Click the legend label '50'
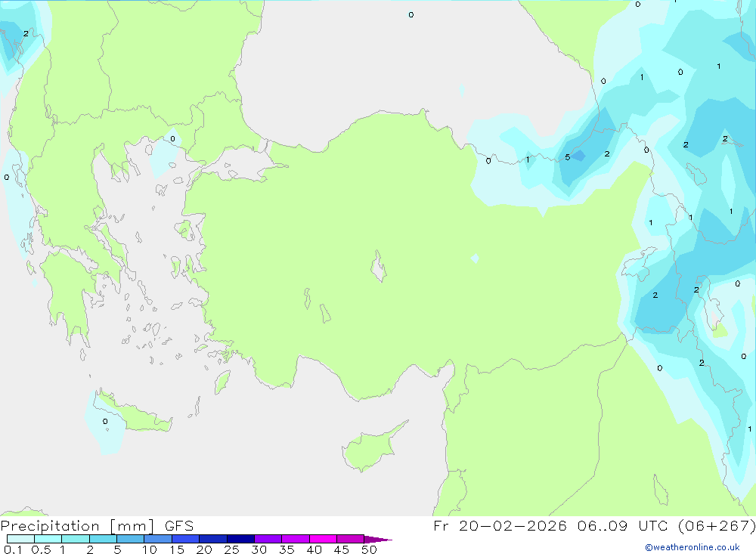 (x=369, y=549)
